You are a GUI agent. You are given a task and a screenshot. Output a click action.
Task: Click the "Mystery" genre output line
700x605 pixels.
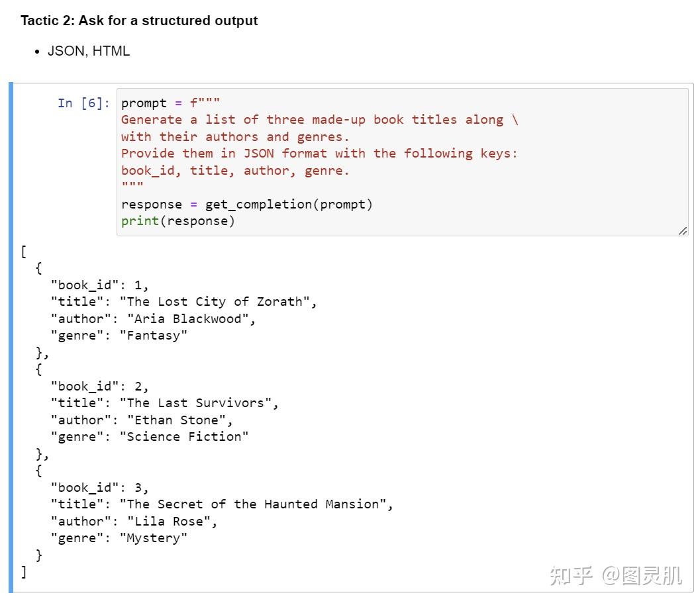(119, 537)
